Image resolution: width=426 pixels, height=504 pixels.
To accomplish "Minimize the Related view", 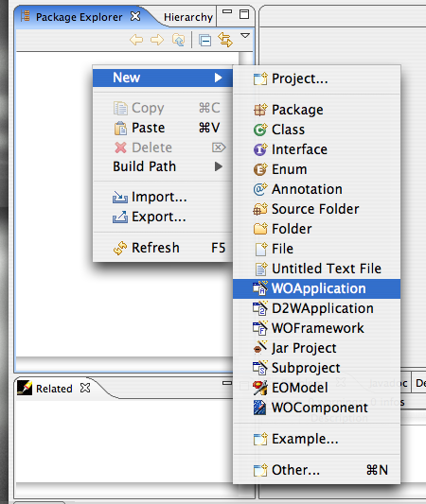I will tap(227, 383).
